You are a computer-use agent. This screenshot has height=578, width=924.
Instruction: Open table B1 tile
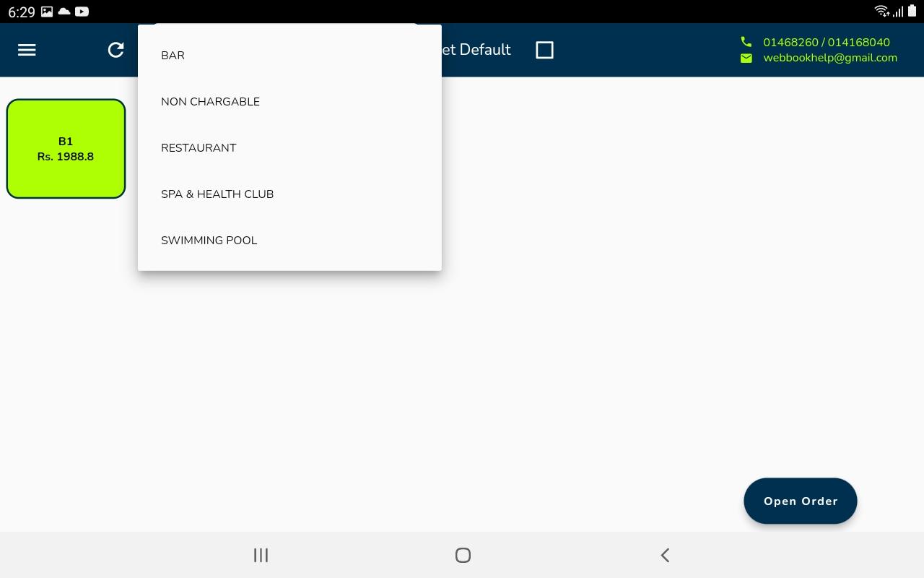pos(66,149)
